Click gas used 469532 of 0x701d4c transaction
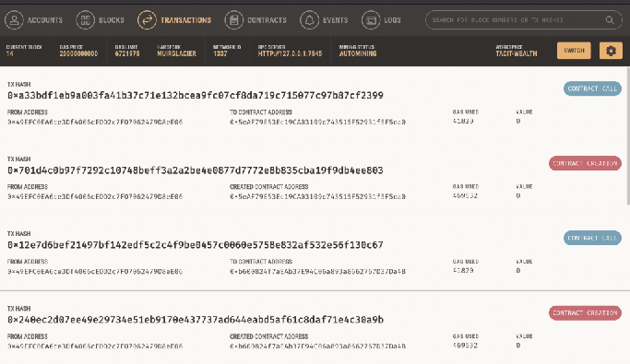The image size is (630, 364). pos(465,196)
